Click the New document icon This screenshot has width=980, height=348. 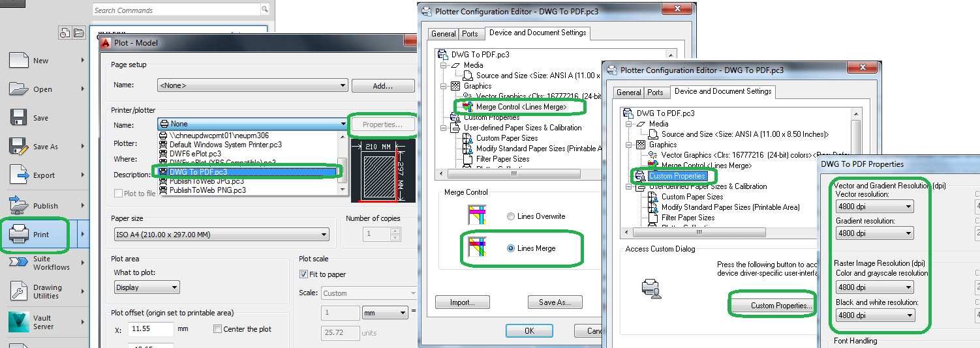click(x=18, y=60)
